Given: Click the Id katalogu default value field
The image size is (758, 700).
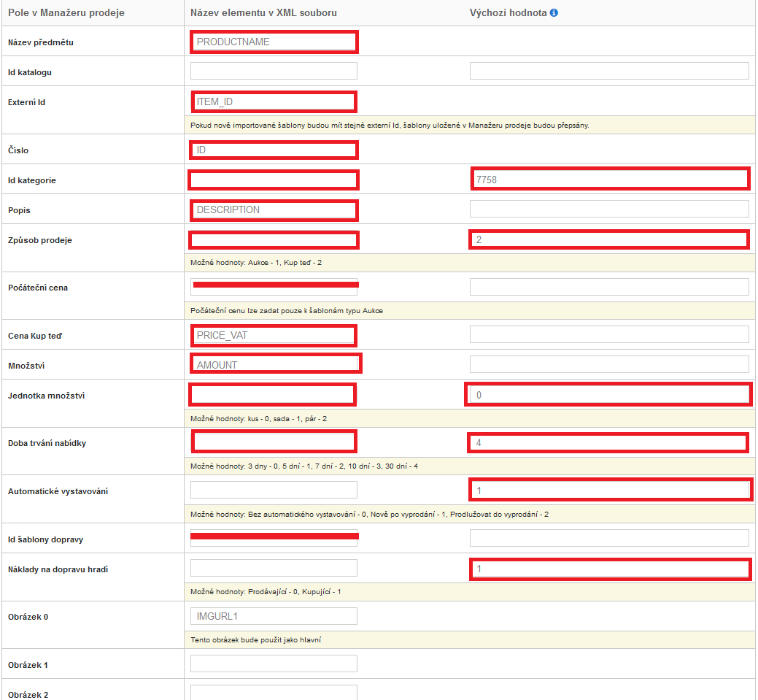Looking at the screenshot, I should coord(608,71).
